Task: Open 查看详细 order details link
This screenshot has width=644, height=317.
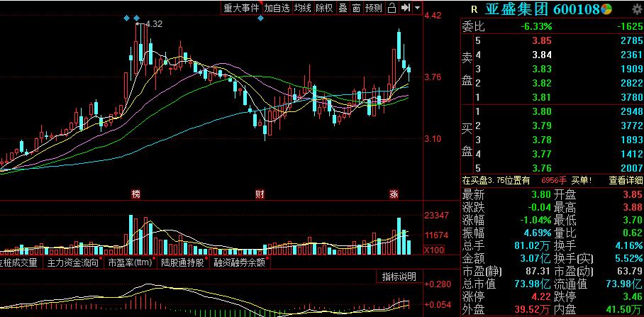Action: click(626, 180)
